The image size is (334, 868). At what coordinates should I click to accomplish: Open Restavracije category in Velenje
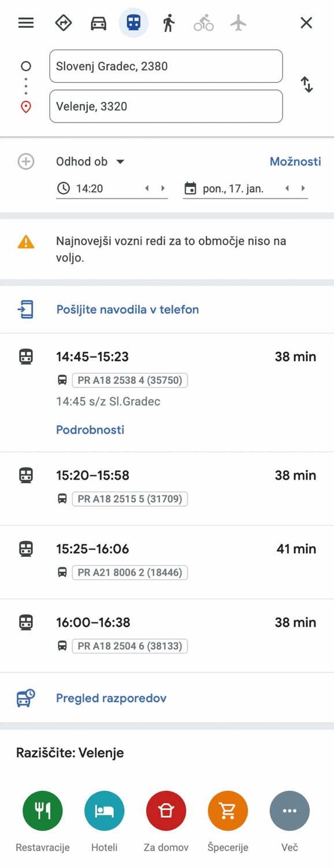(x=43, y=811)
